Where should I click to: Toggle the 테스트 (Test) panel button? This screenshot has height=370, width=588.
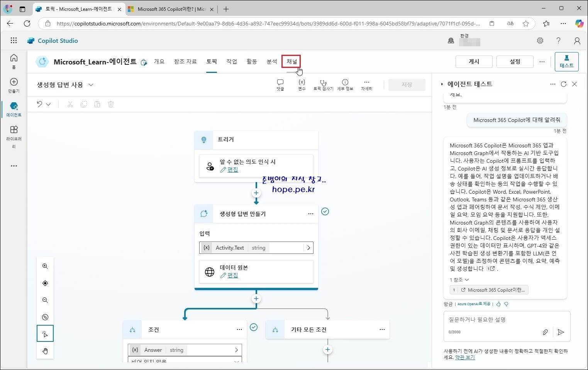click(x=567, y=62)
